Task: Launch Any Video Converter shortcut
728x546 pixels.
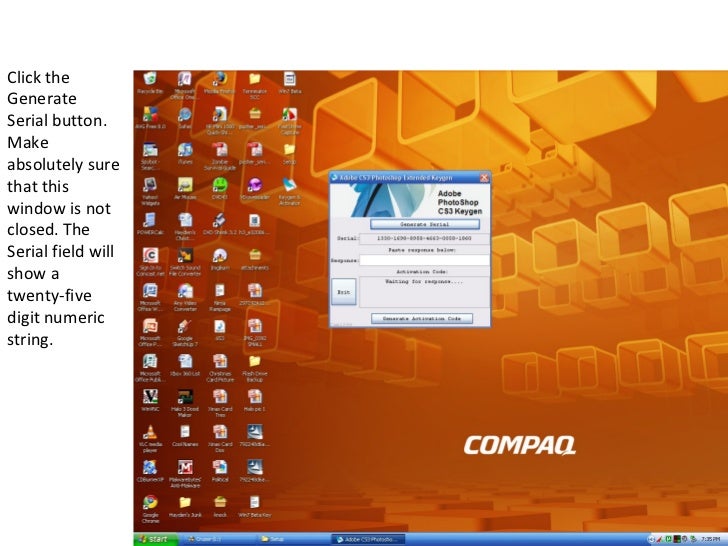Action: (185, 297)
